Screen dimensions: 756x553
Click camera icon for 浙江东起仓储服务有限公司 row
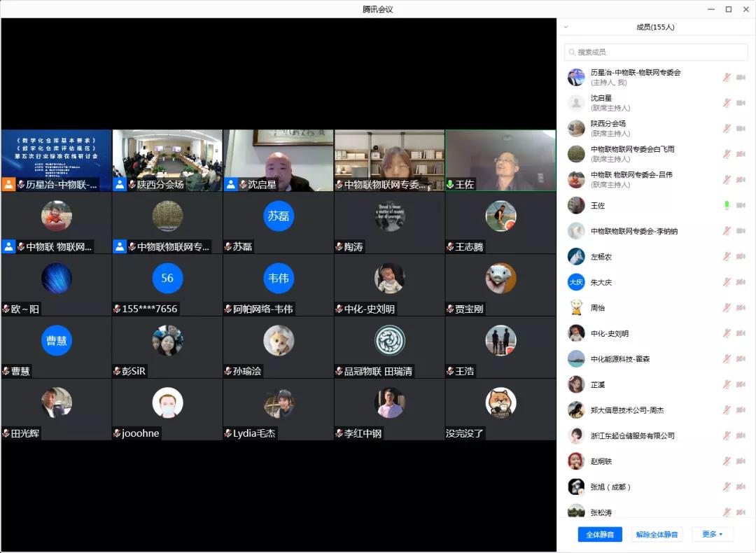741,436
